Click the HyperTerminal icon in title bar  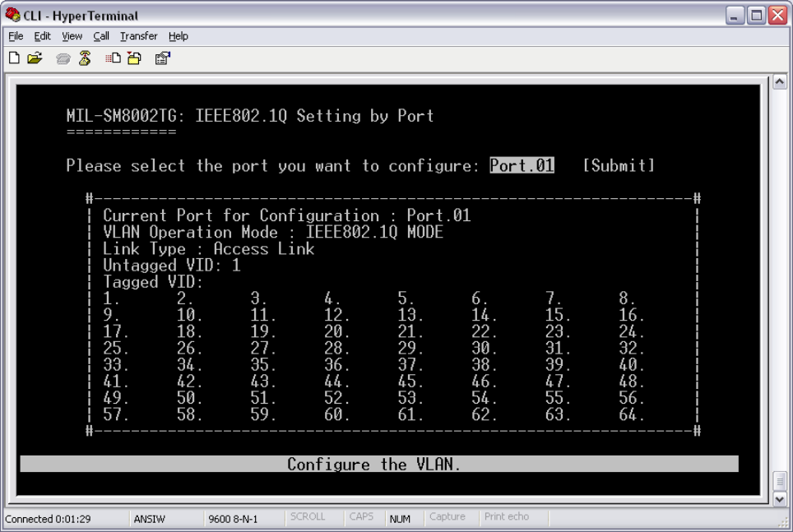tap(10, 16)
